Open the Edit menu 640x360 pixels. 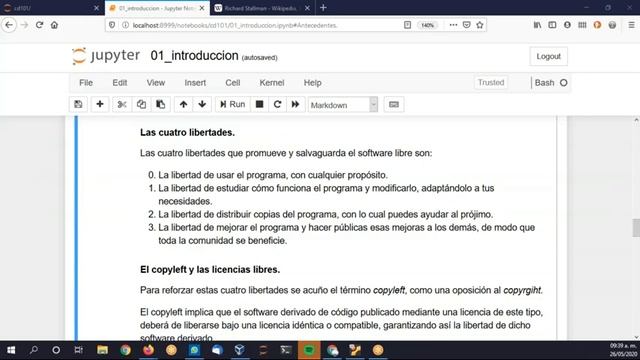[120, 83]
